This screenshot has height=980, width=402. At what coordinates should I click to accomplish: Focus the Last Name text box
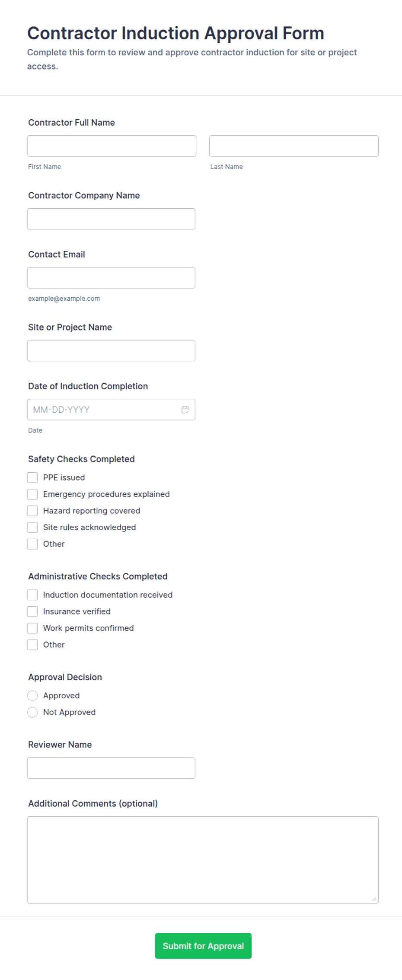(294, 146)
